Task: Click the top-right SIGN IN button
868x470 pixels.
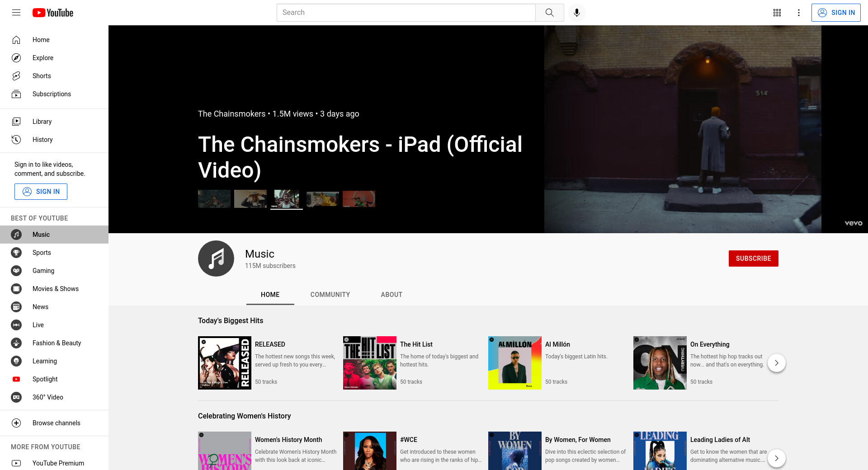Action: pyautogui.click(x=836, y=13)
